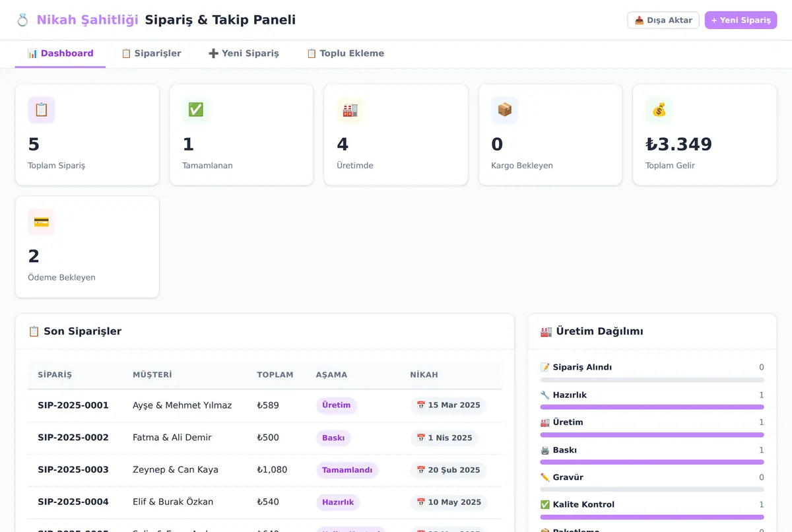The width and height of the screenshot is (792, 532).
Task: Switch to the Toplu Ekleme tab
Action: (x=345, y=53)
